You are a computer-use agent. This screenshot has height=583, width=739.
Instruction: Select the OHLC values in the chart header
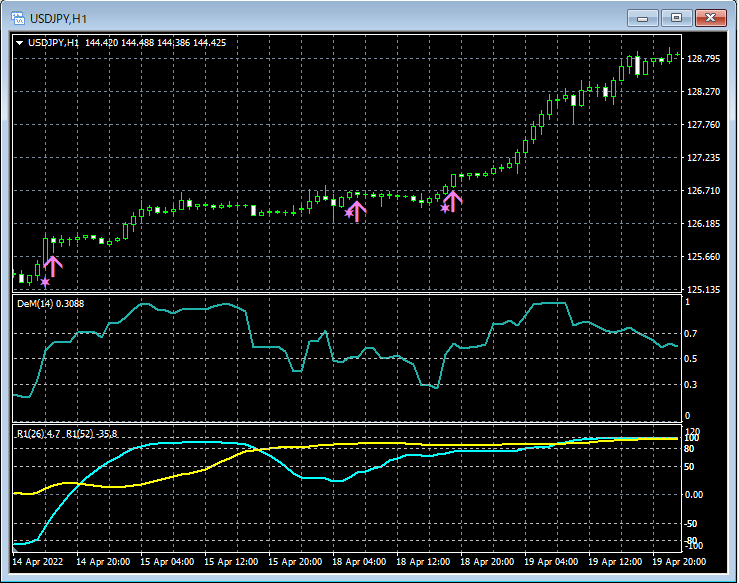click(x=155, y=42)
